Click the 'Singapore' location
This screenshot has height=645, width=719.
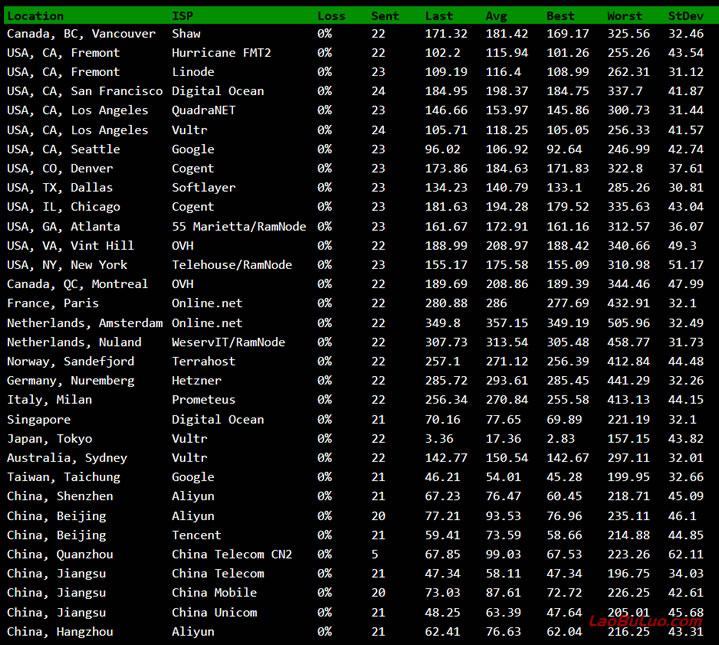[39, 420]
